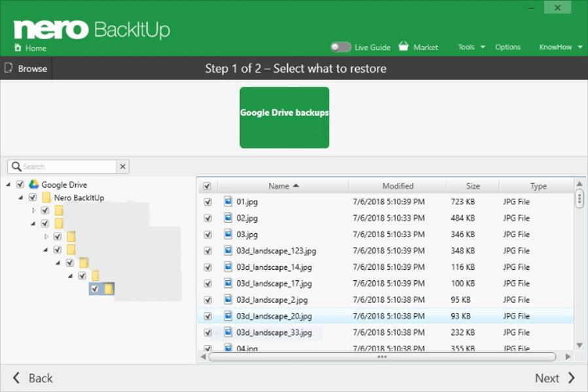Toggle the select-all checkbox in file list header
This screenshot has width=588, height=392.
[207, 186]
